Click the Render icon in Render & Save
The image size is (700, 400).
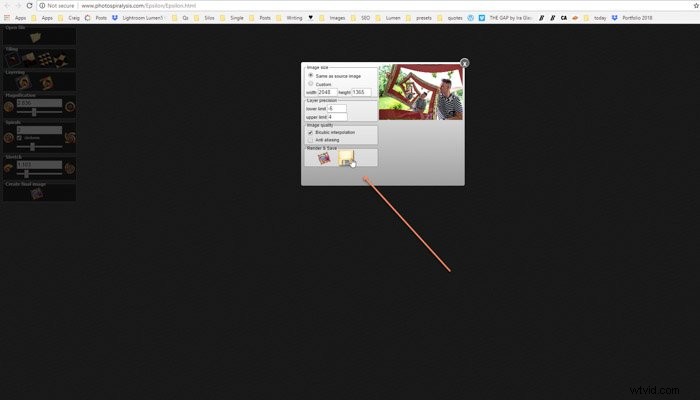pyautogui.click(x=324, y=158)
